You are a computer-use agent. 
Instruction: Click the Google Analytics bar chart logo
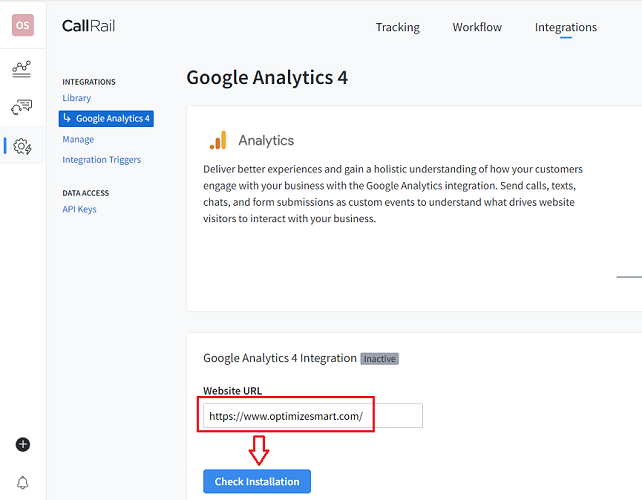coord(217,140)
